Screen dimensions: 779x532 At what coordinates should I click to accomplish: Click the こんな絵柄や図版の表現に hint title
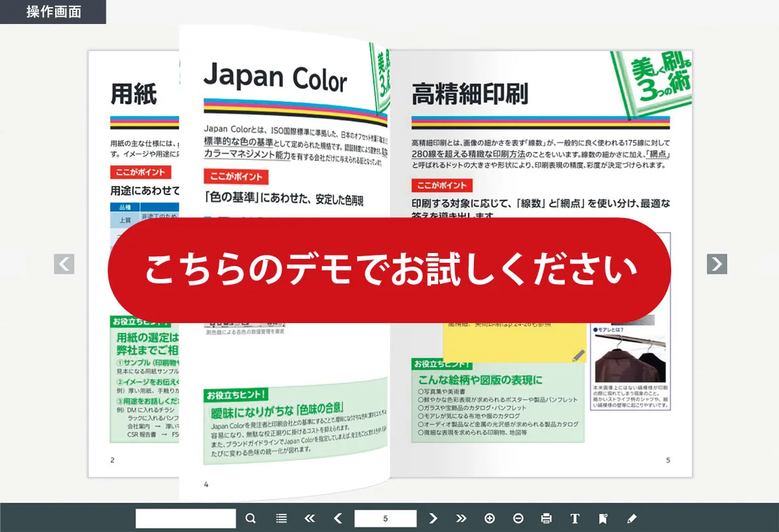[480, 380]
